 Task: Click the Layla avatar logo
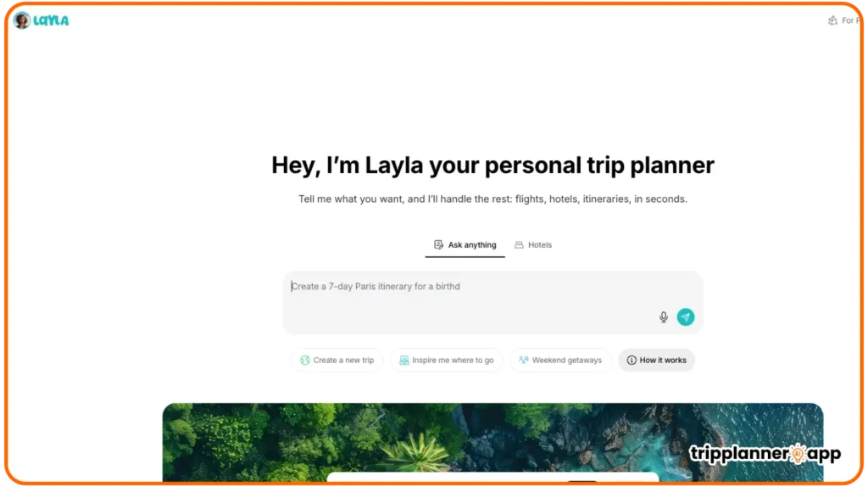tap(22, 20)
